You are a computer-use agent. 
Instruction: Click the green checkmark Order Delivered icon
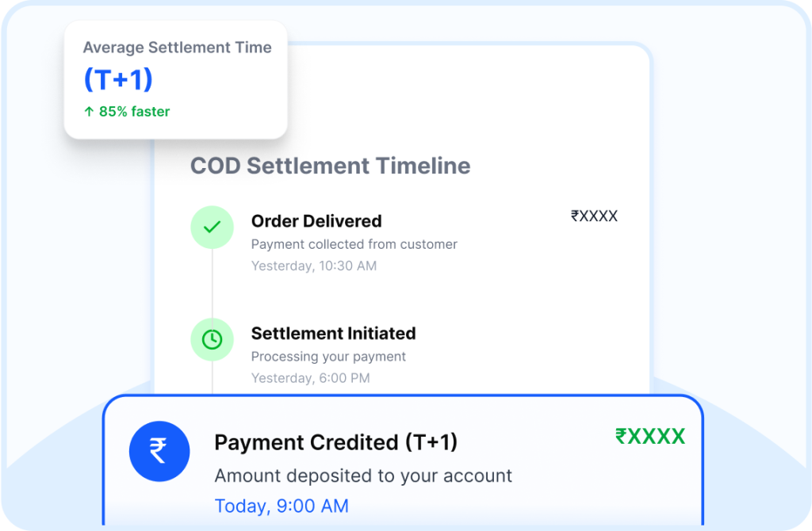tap(212, 227)
